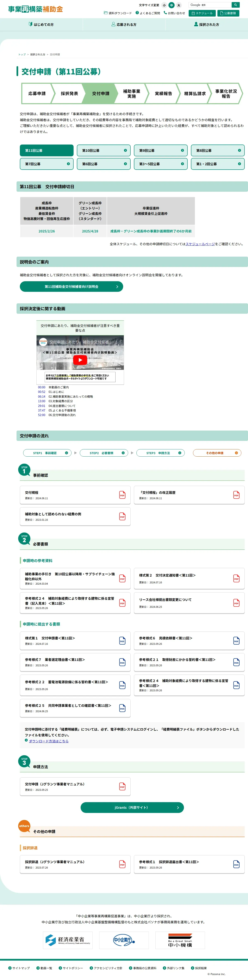
Task: Jump to STEP2 必要書類 section
Action: [104, 453]
